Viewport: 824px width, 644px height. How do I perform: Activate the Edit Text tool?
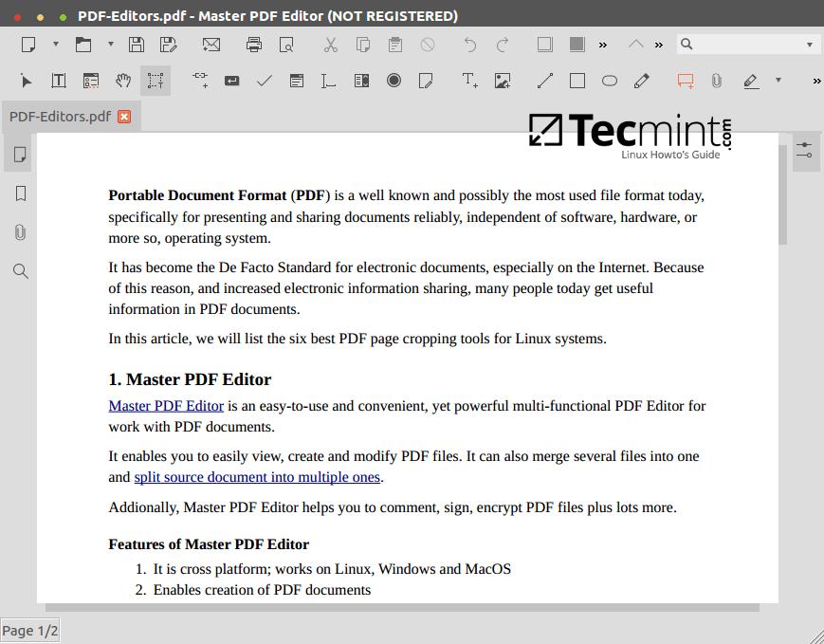click(x=58, y=81)
